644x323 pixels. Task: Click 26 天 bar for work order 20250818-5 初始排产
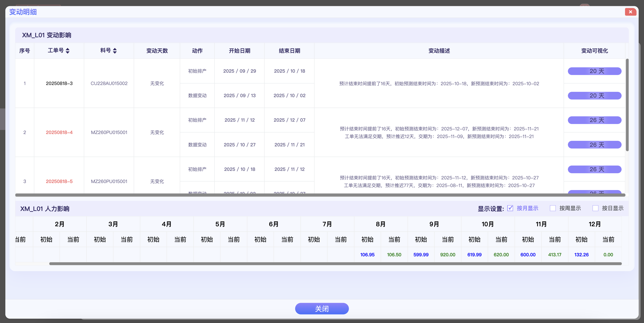[594, 169]
